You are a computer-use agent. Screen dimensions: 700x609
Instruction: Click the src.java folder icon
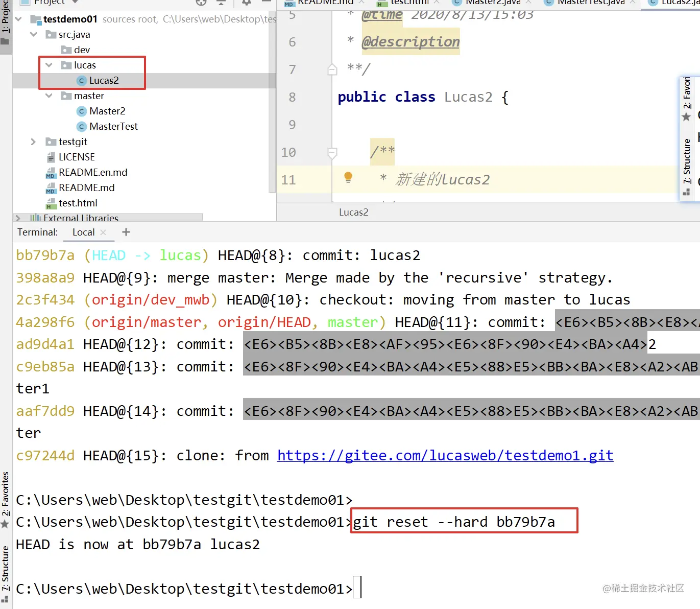tap(51, 35)
